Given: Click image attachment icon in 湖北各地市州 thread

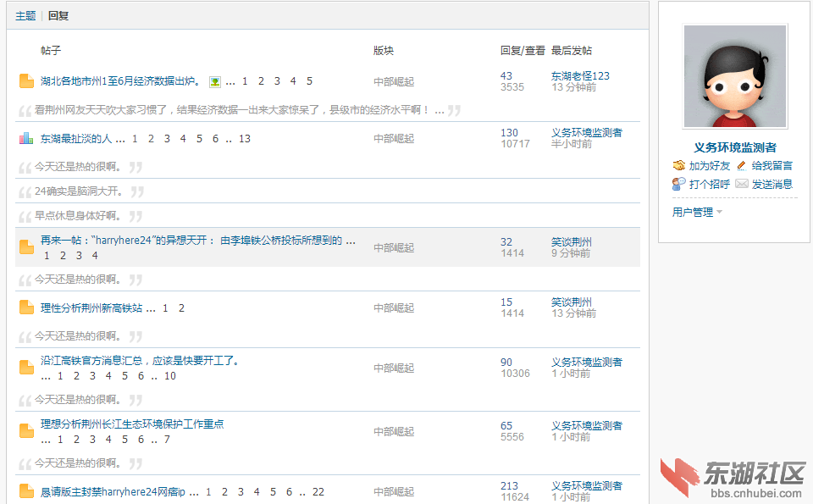Looking at the screenshot, I should click(214, 82).
